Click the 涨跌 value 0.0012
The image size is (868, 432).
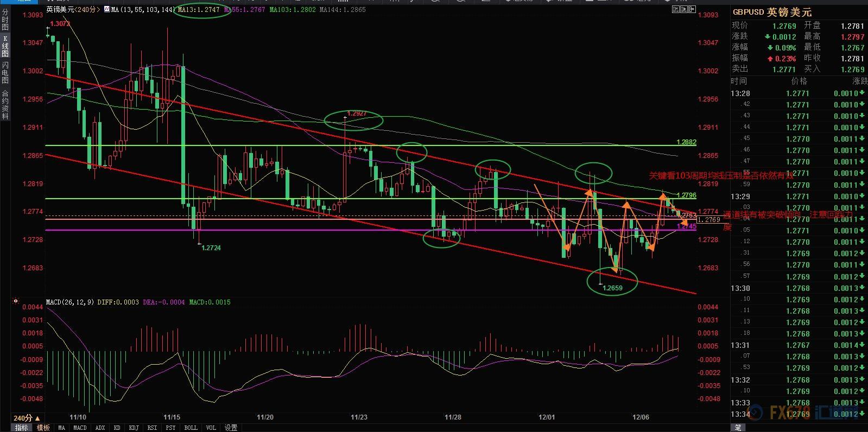click(x=784, y=37)
